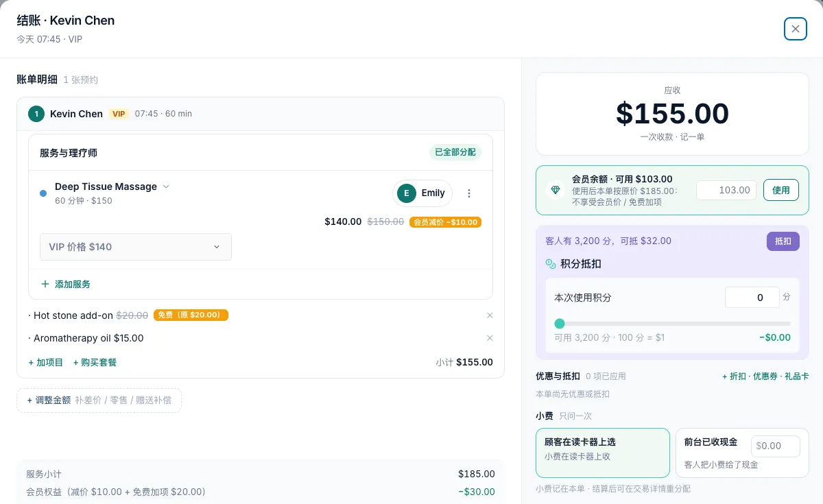The width and height of the screenshot is (823, 504).
Task: Select the 前台已收现金 tip option
Action: tap(742, 453)
